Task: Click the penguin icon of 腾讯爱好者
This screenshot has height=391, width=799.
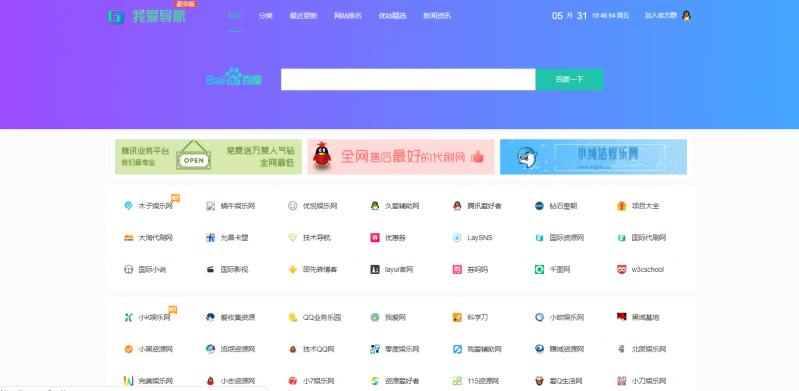Action: (457, 206)
